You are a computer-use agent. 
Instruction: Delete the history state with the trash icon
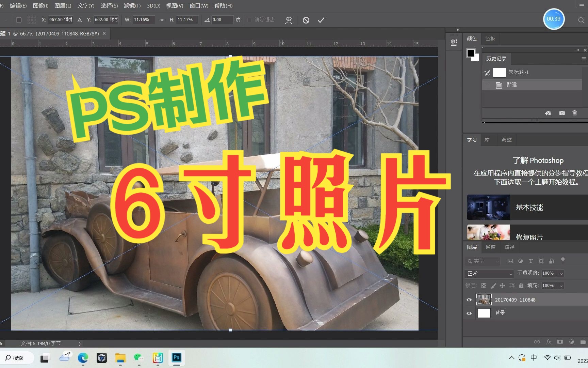pos(575,113)
